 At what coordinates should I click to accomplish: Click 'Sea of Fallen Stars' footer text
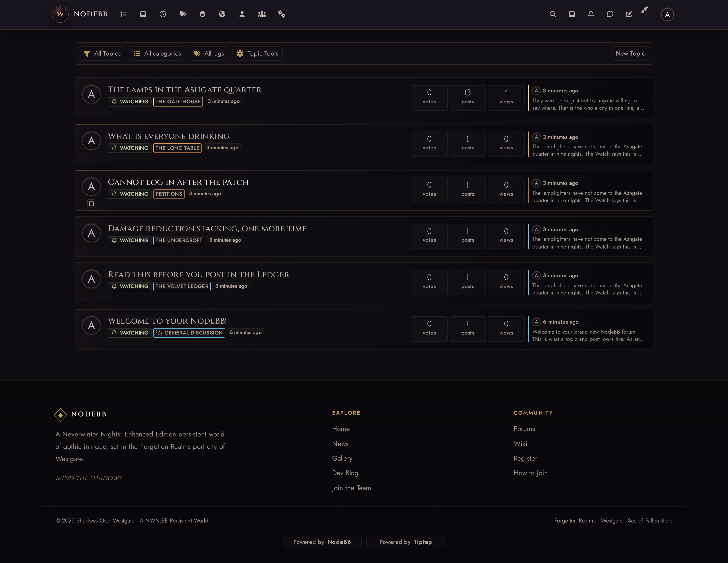coord(650,521)
